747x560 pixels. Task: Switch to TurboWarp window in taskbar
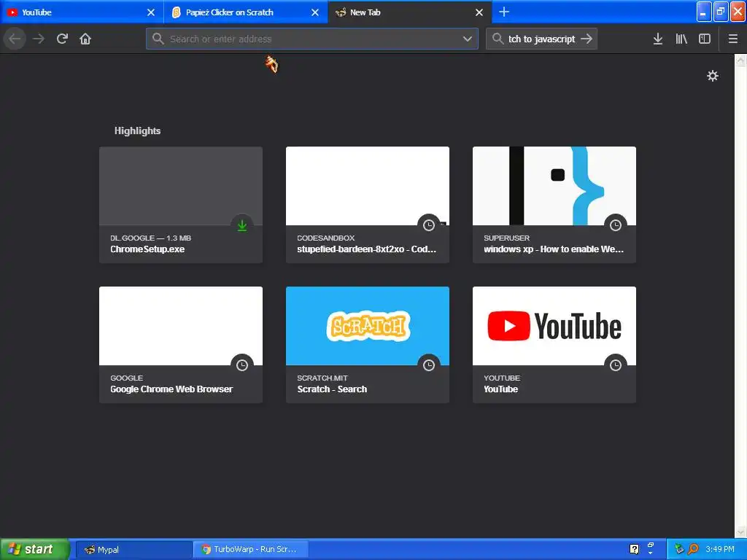tap(251, 550)
